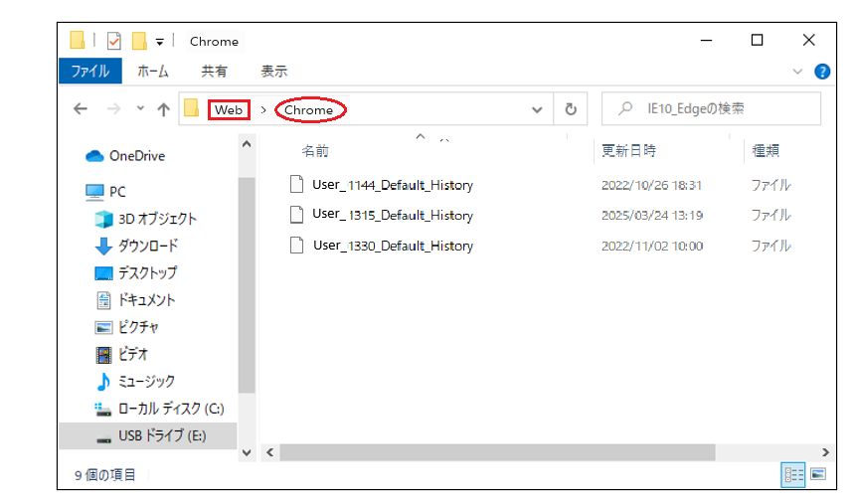The image size is (855, 504).
Task: Click the date 2025/03/24 13:19
Action: pyautogui.click(x=652, y=216)
